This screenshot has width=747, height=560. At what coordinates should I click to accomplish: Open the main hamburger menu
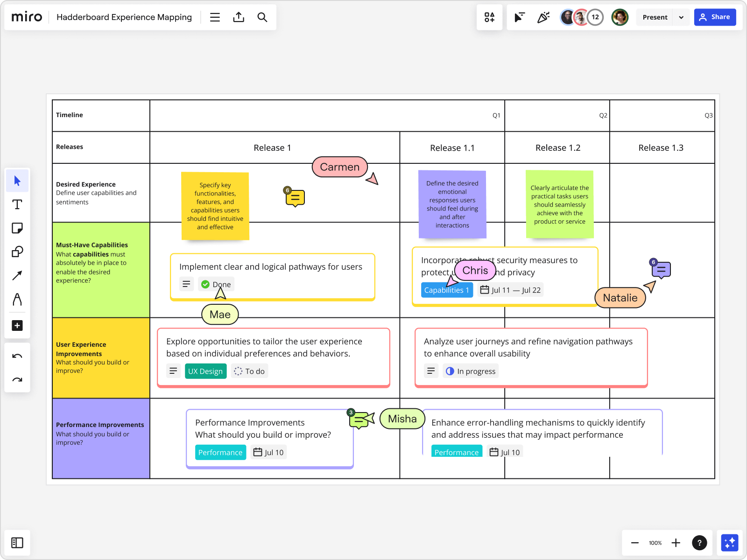tap(215, 17)
